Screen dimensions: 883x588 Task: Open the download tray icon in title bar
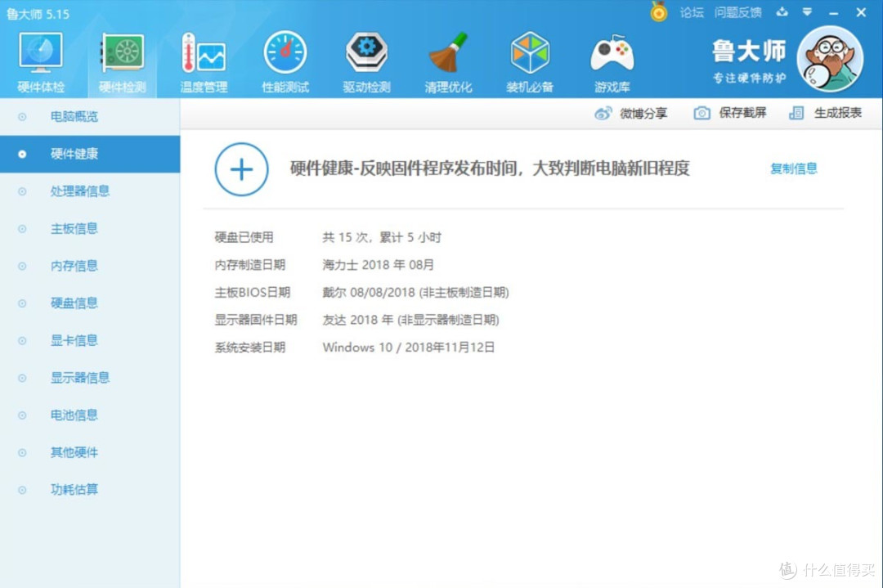[782, 11]
